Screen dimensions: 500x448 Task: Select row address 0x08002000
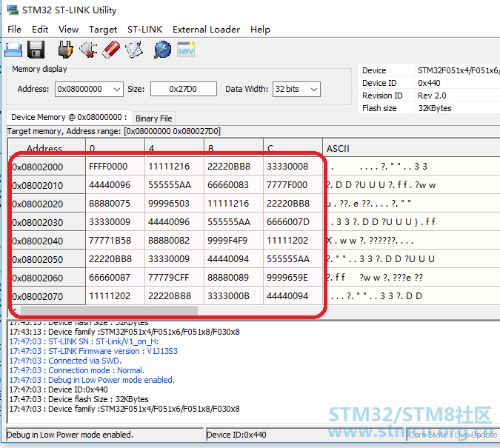47,167
